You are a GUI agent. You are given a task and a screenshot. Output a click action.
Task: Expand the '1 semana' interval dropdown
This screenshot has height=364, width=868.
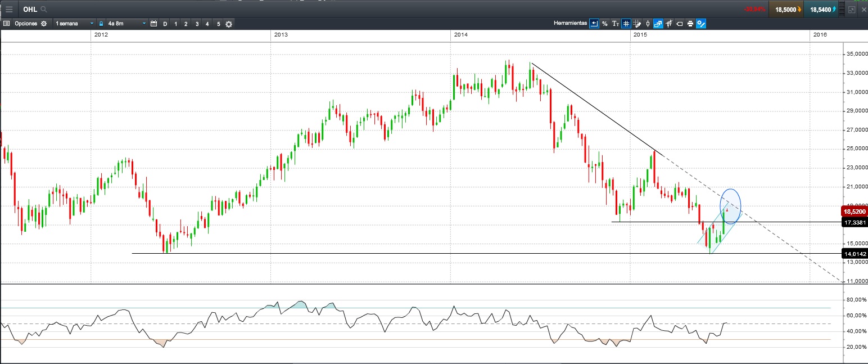pyautogui.click(x=74, y=24)
